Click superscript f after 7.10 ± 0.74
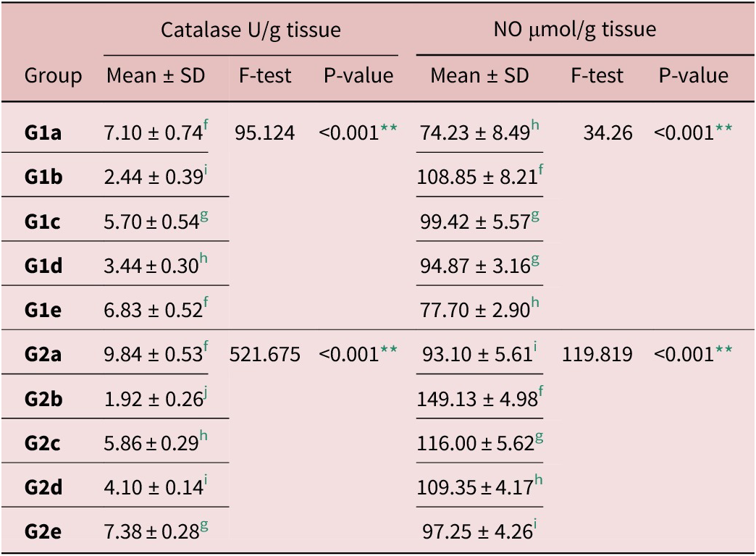This screenshot has width=756, height=556. pyautogui.click(x=206, y=127)
